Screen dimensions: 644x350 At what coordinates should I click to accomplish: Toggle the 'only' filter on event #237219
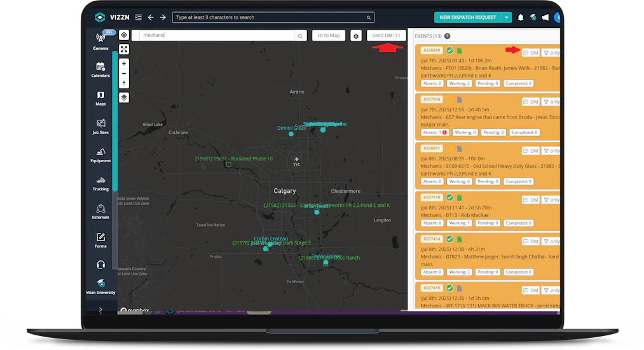[x=551, y=200]
